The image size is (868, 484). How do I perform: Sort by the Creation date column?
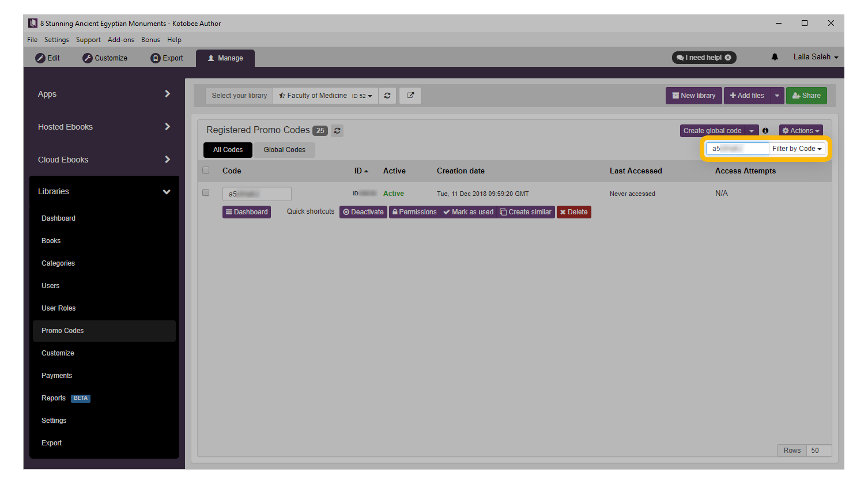(461, 171)
